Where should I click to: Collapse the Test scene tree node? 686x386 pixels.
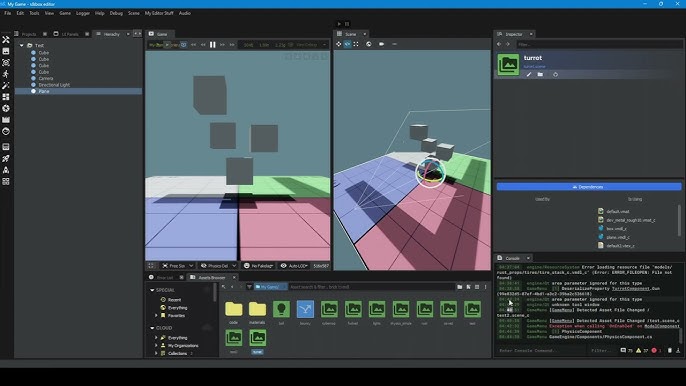(21, 46)
